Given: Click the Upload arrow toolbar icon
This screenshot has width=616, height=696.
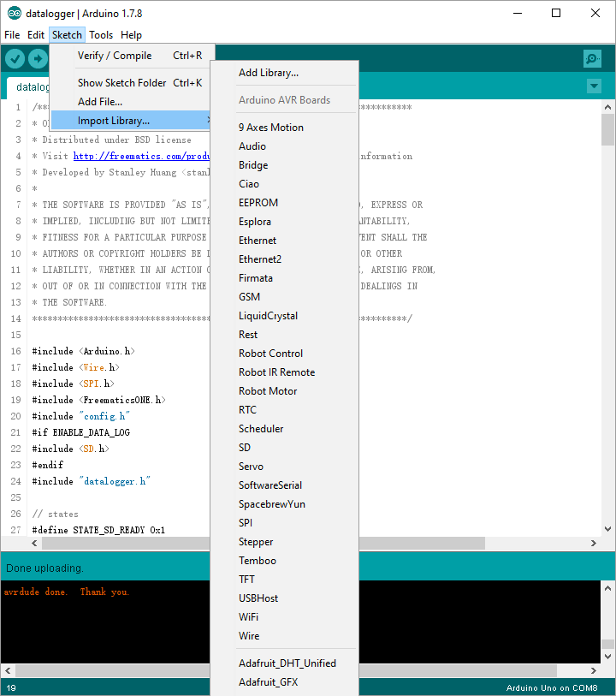Looking at the screenshot, I should click(x=38, y=58).
